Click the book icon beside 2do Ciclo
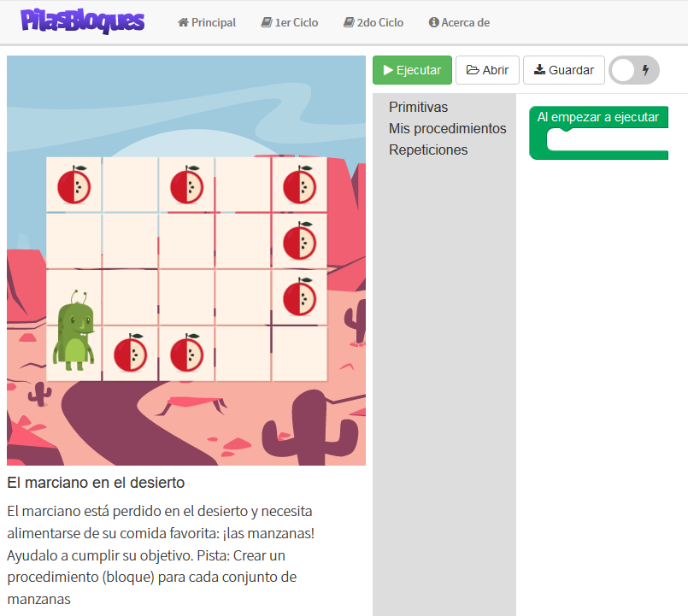This screenshot has width=688, height=616. pos(349,22)
